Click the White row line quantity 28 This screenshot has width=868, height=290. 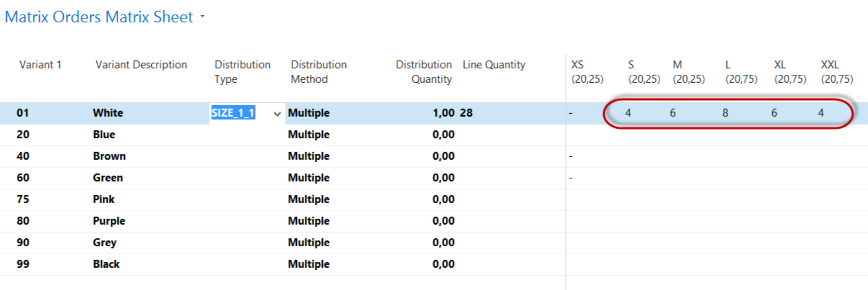[466, 113]
